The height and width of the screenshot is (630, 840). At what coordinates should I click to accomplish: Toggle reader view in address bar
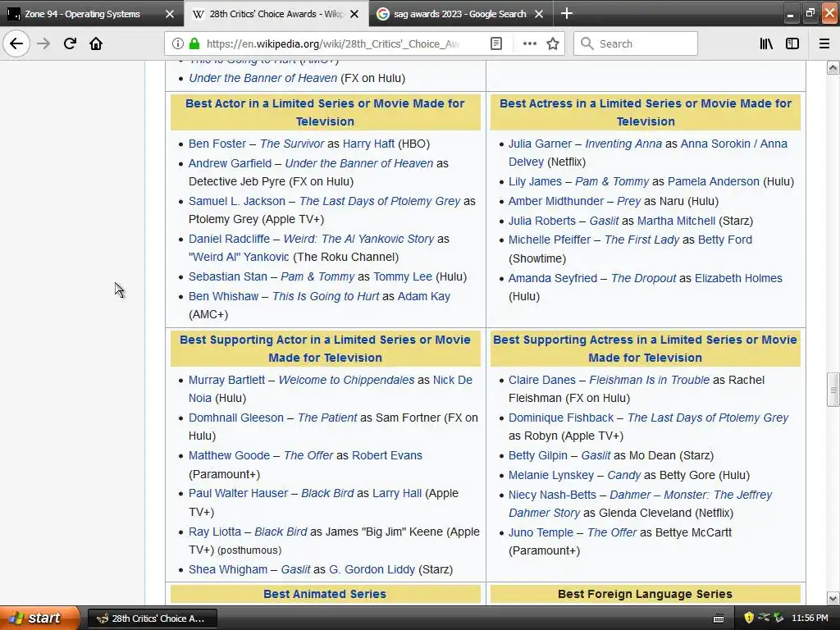(x=496, y=44)
